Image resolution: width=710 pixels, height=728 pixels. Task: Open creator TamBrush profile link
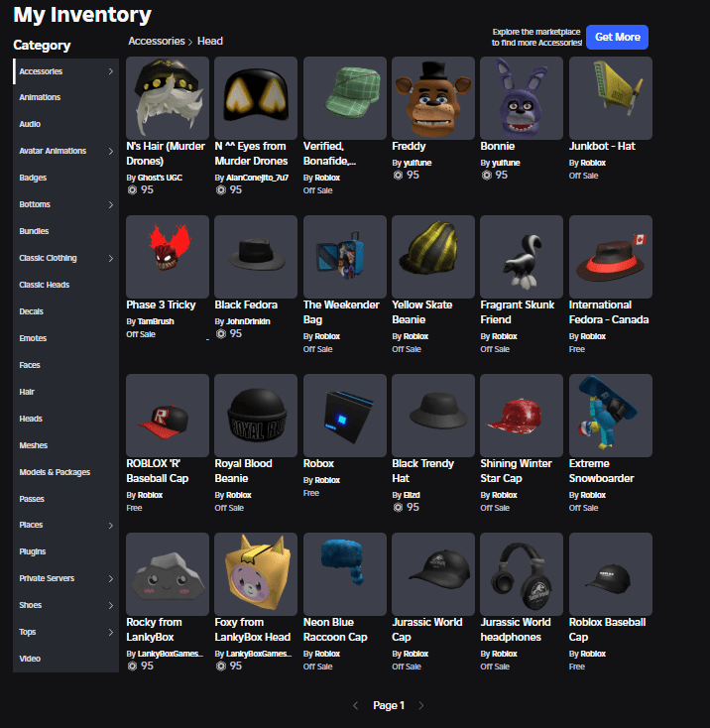click(x=156, y=321)
